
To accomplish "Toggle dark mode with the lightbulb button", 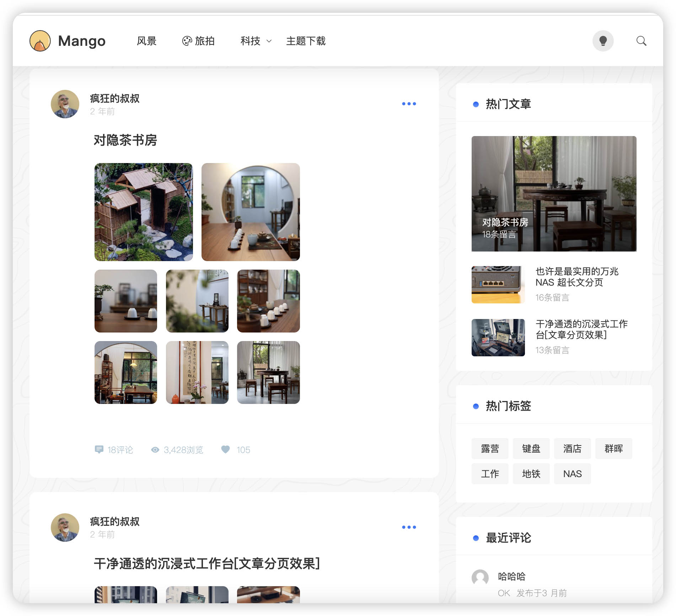I will tap(603, 41).
